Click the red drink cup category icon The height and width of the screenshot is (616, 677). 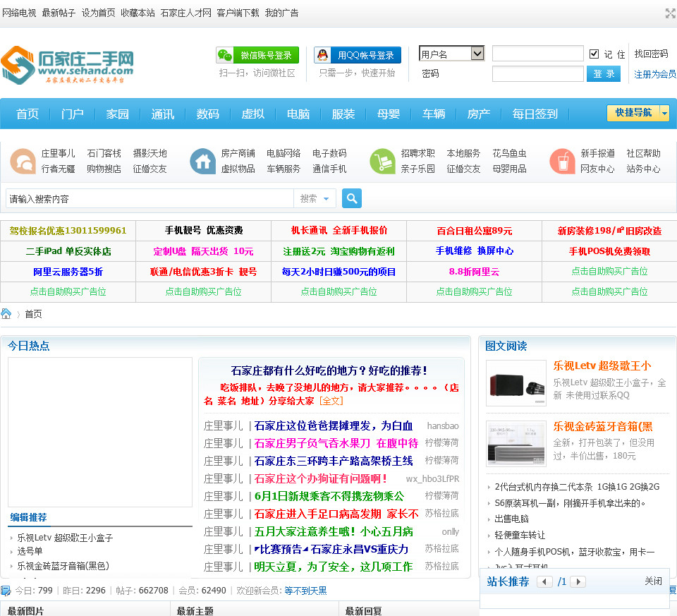[562, 162]
